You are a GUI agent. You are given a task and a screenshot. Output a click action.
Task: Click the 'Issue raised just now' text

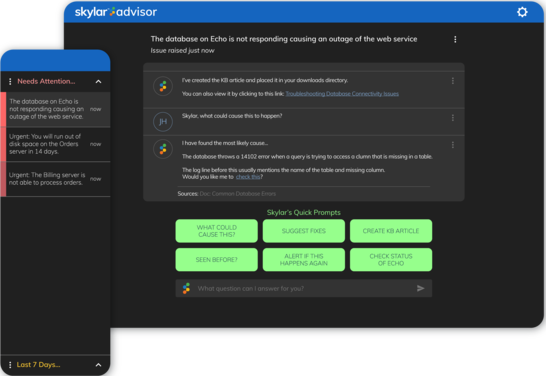[182, 51]
